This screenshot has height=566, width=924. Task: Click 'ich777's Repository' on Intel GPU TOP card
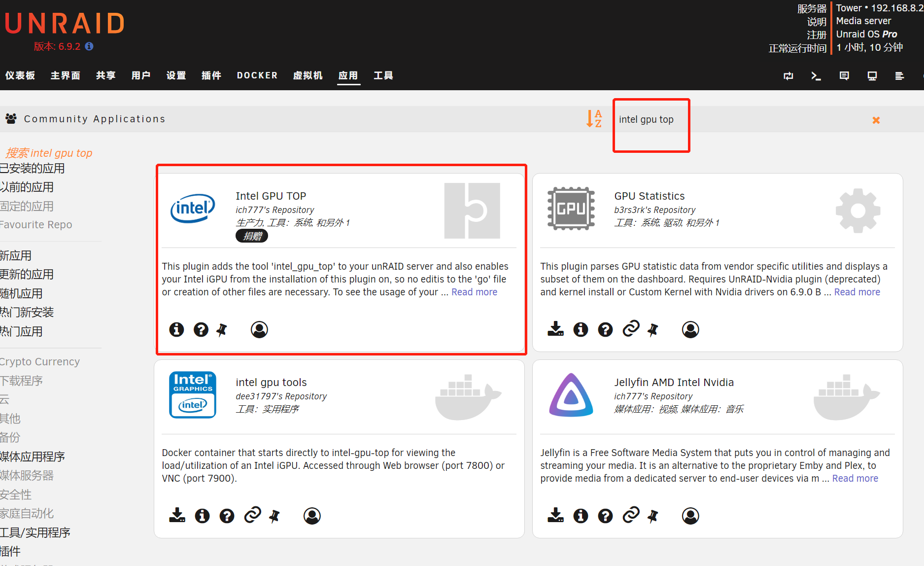tap(274, 210)
